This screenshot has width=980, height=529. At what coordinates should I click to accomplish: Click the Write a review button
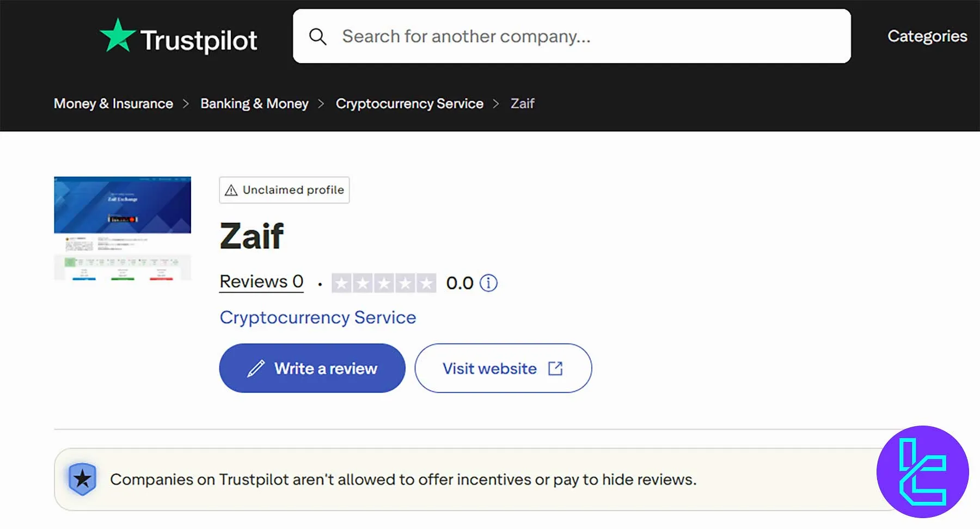point(312,368)
